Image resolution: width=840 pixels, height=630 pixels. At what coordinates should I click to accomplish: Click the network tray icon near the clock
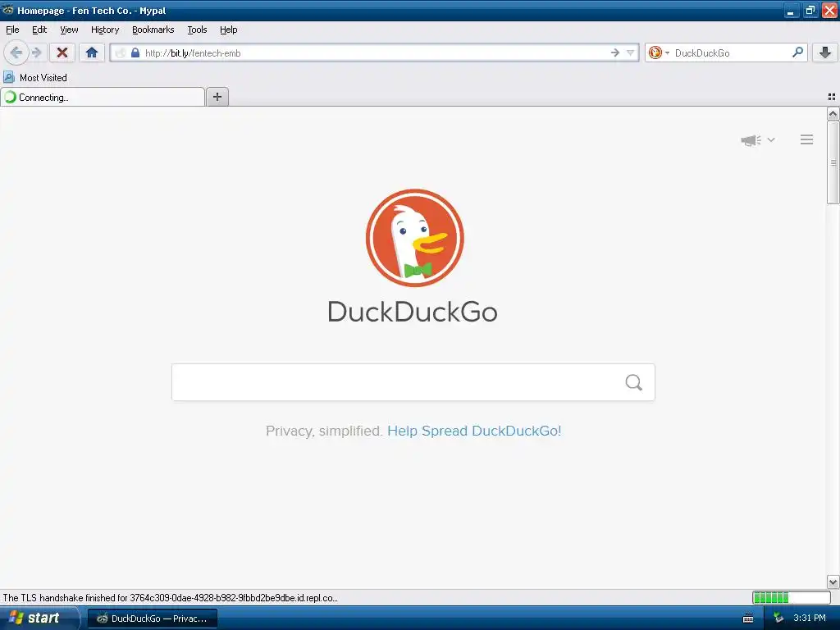point(778,619)
